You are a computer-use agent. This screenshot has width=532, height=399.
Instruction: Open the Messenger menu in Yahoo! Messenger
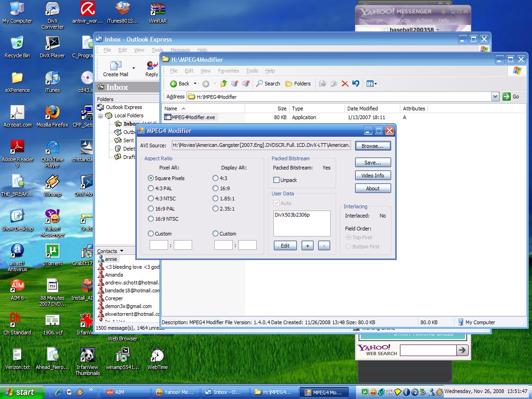[371, 20]
